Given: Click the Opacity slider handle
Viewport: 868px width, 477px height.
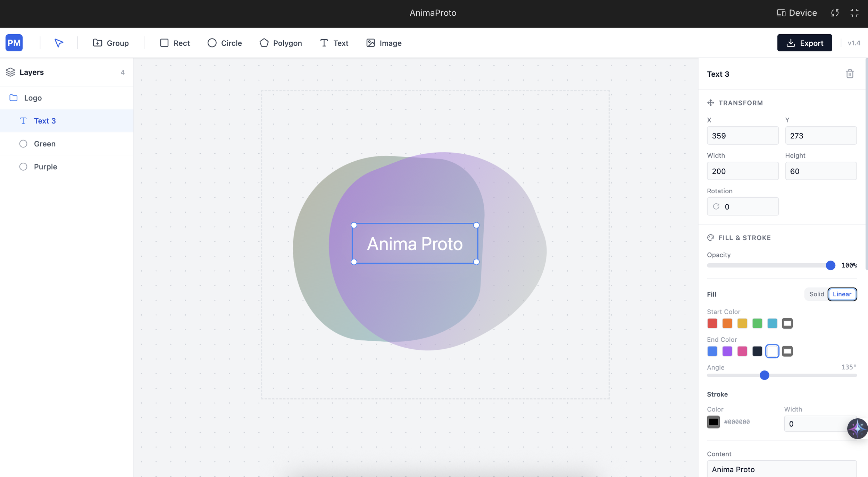Looking at the screenshot, I should (830, 265).
